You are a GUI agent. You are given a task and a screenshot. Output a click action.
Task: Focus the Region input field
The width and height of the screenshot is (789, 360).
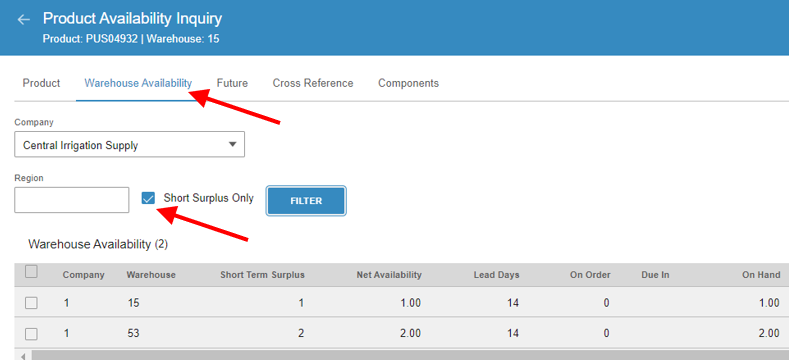(71, 200)
